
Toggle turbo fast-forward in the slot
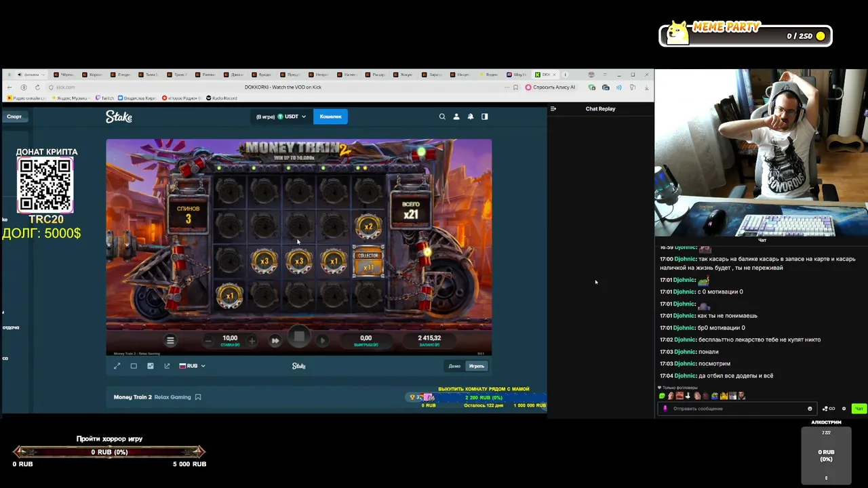275,340
